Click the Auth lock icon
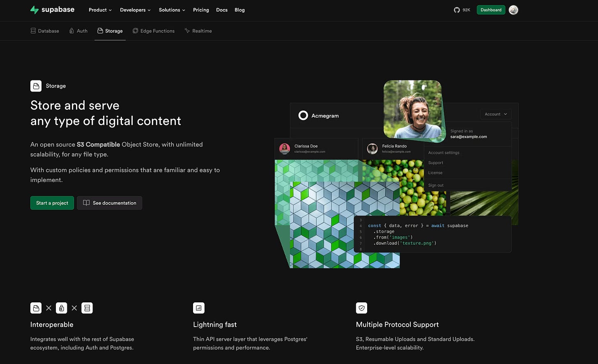 [x=72, y=31]
